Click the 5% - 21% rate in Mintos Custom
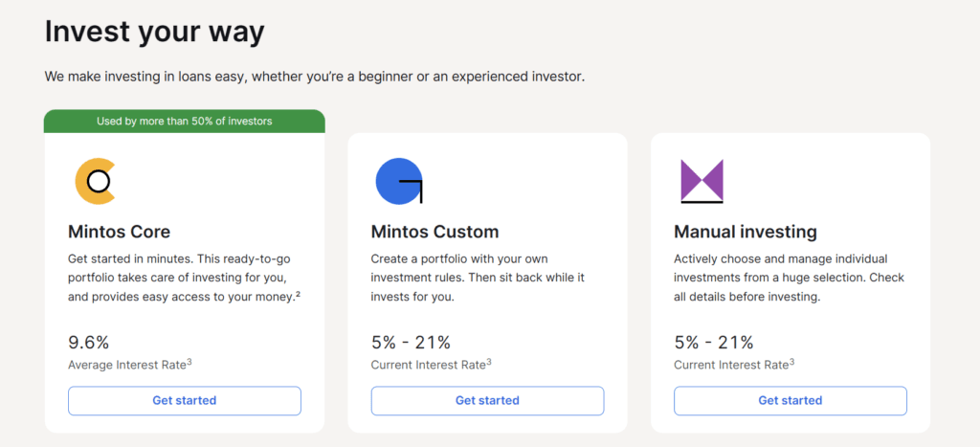 411,342
